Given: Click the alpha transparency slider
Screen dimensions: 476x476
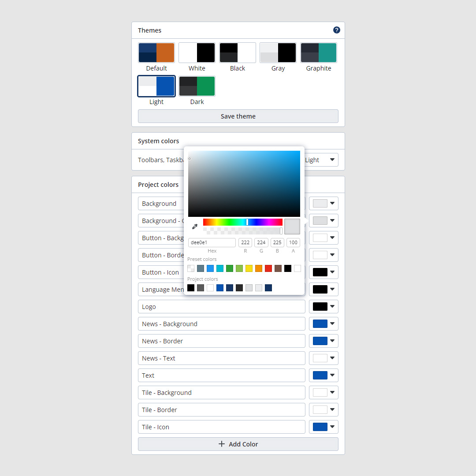Looking at the screenshot, I should click(242, 231).
